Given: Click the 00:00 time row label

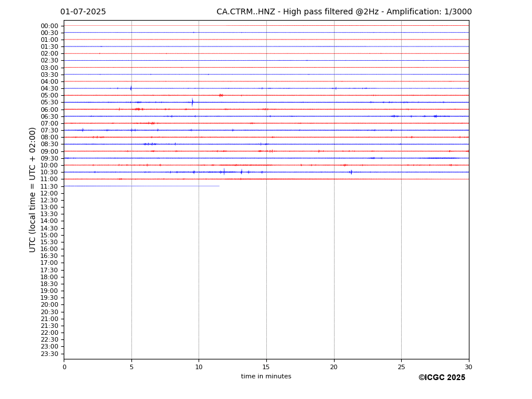Looking at the screenshot, I should 49,26.
